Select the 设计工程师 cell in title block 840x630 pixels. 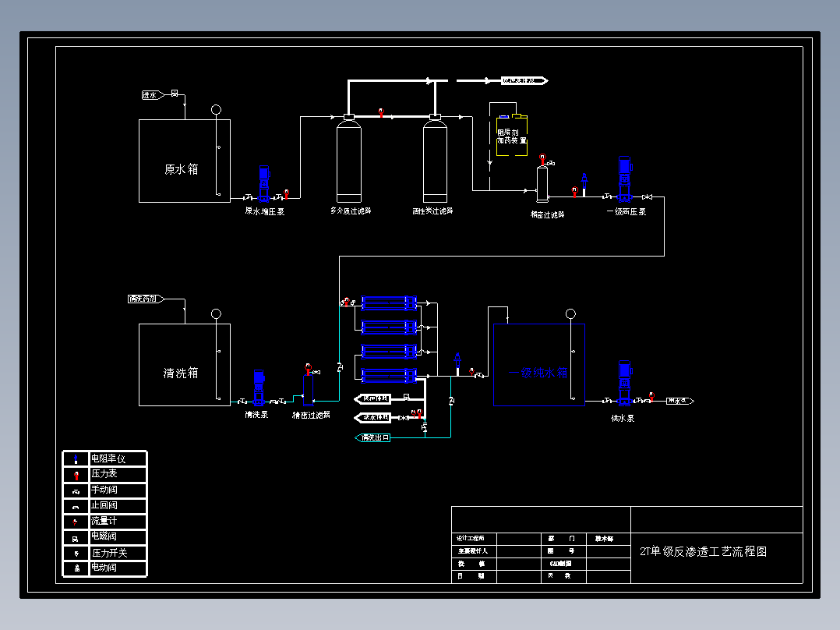[x=471, y=538]
